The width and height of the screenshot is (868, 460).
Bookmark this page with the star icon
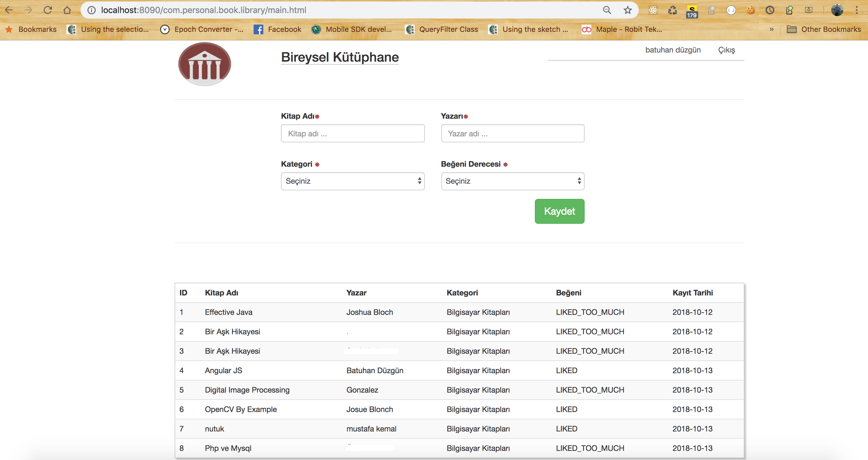(x=627, y=10)
